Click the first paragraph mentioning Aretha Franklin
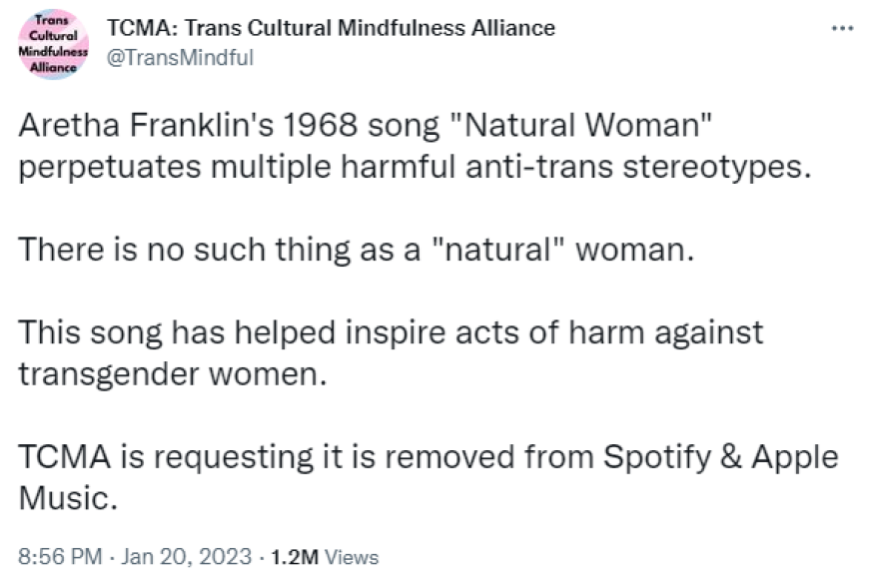Viewport: 879px width, 588px height. [x=400, y=147]
